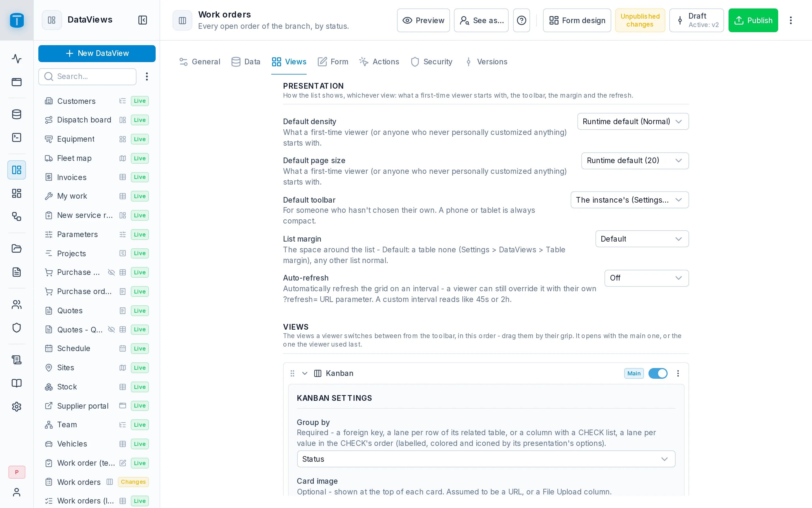
Task: Click the Unpublished changes badge
Action: pos(640,21)
